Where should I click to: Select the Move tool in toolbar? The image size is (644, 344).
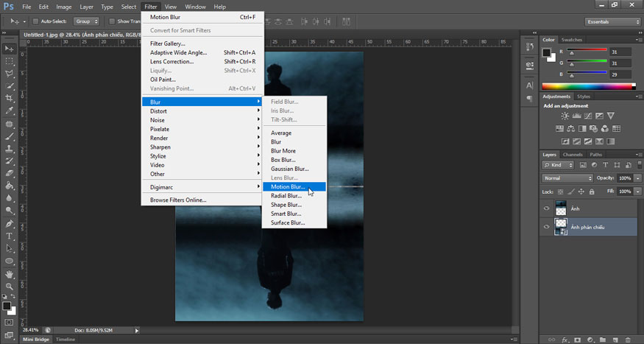click(9, 49)
